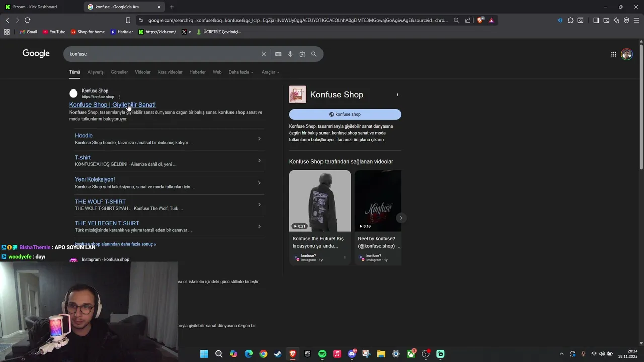This screenshot has width=644, height=362.
Task: Expand THE WOLF T-SHIRT sitelink chevron
Action: tap(259, 205)
